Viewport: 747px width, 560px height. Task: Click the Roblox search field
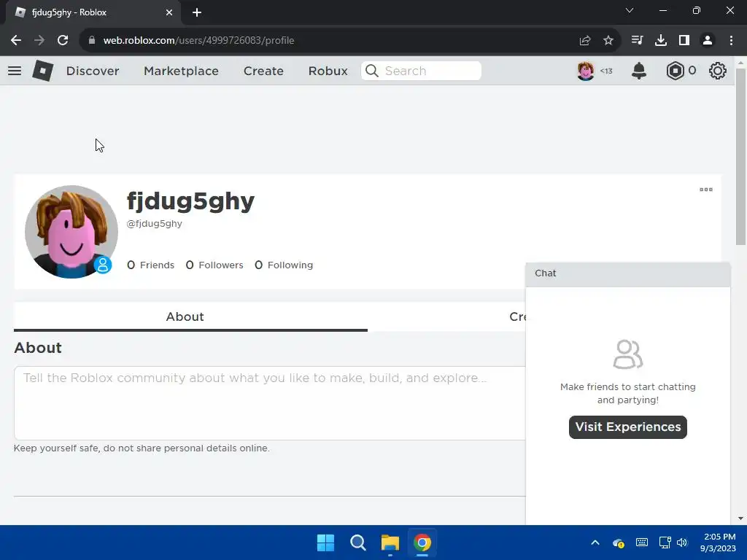(x=421, y=71)
